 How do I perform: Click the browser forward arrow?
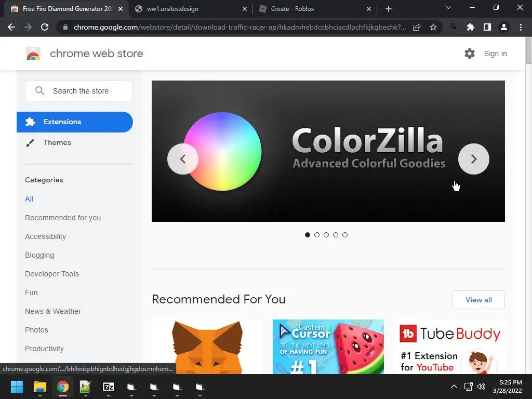tap(28, 27)
